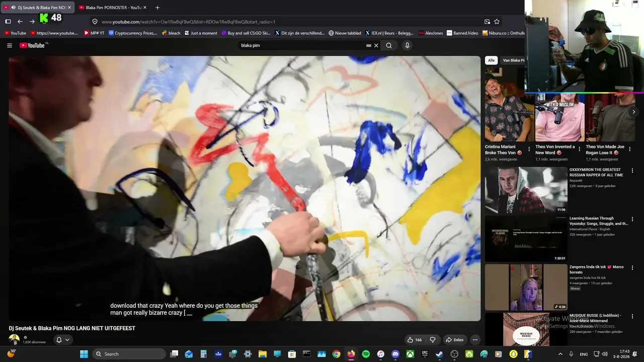
Task: Open site security shield icon in address bar
Action: pyautogui.click(x=95, y=22)
